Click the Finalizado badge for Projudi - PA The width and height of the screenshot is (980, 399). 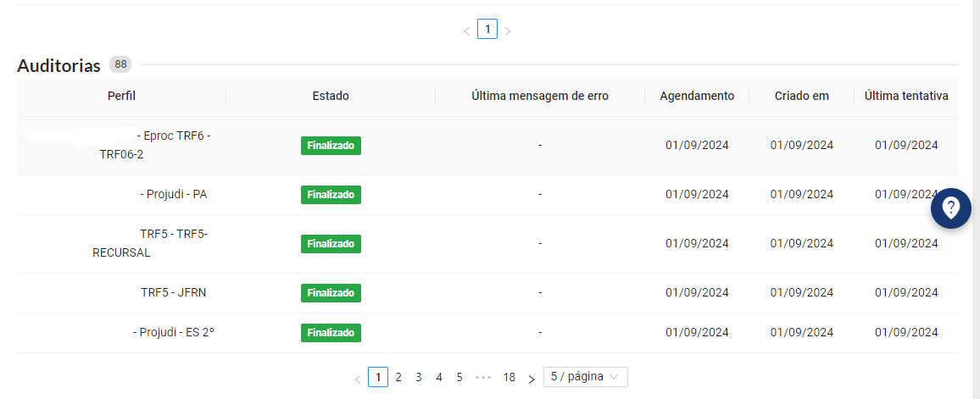331,195
